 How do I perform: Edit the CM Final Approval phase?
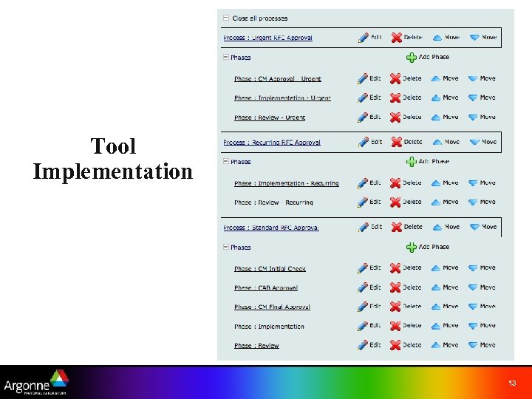coord(369,307)
